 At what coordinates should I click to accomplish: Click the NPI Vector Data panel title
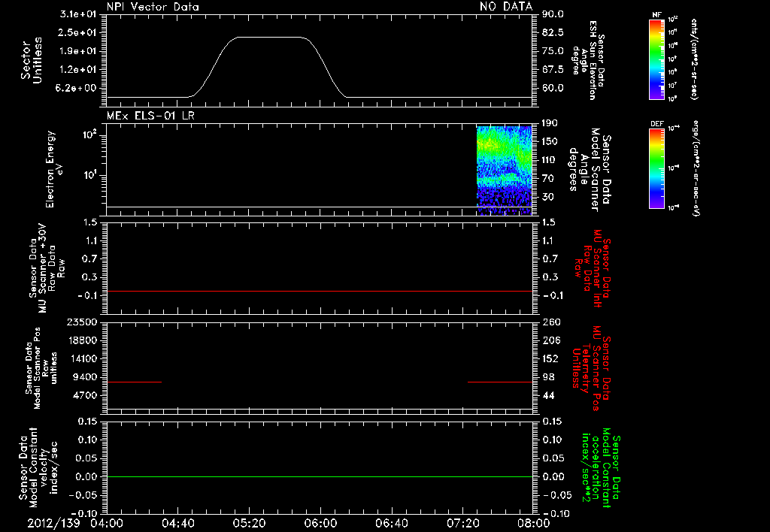coord(153,7)
